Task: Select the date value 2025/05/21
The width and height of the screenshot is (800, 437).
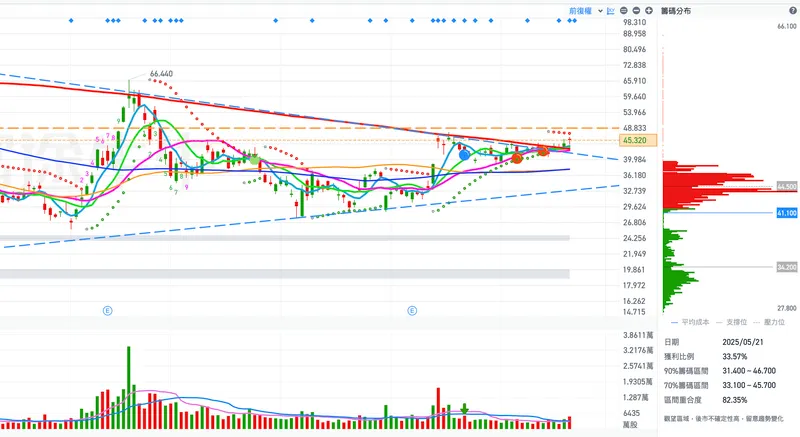Action: tap(743, 342)
